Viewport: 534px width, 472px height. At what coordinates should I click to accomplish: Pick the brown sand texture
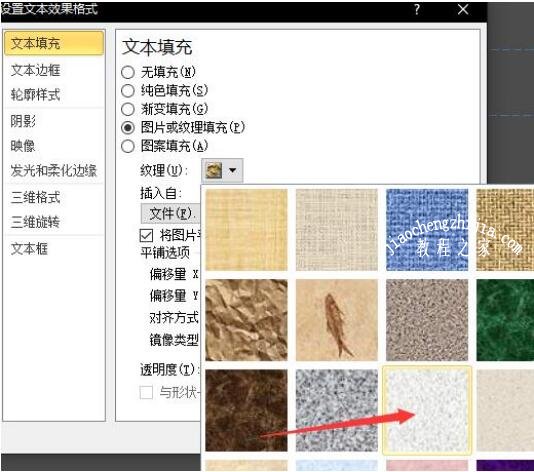click(427, 320)
